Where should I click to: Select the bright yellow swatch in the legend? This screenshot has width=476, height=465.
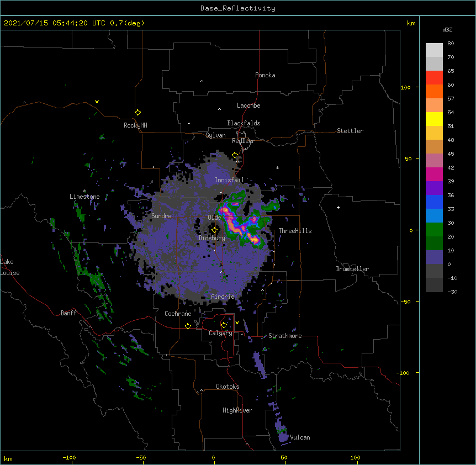pyautogui.click(x=434, y=119)
